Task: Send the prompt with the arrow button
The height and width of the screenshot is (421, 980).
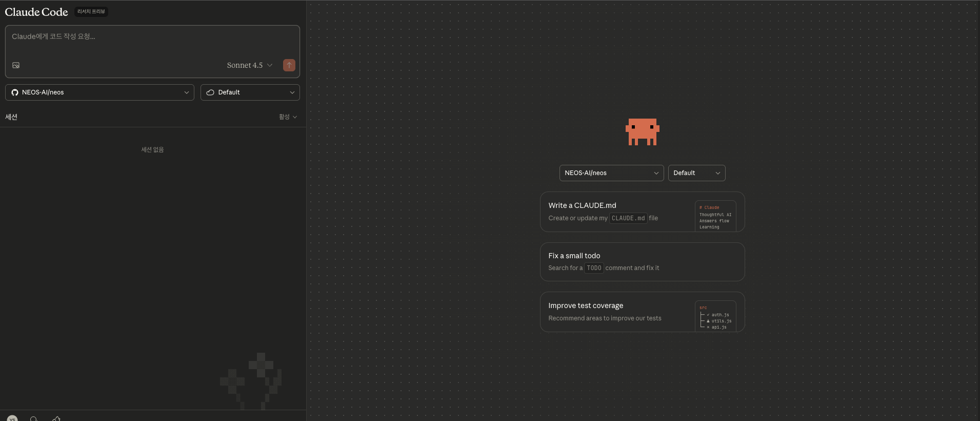Action: 289,65
